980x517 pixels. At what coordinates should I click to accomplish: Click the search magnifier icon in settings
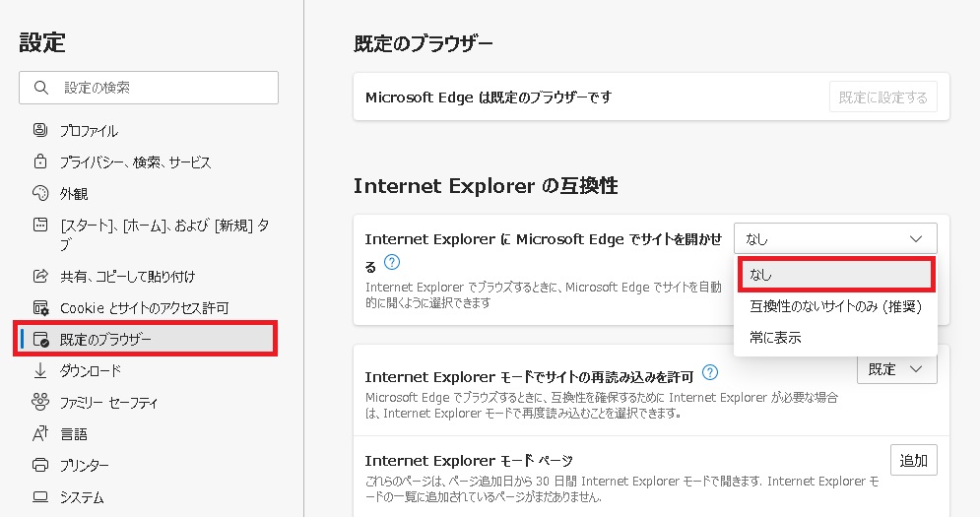click(x=41, y=88)
